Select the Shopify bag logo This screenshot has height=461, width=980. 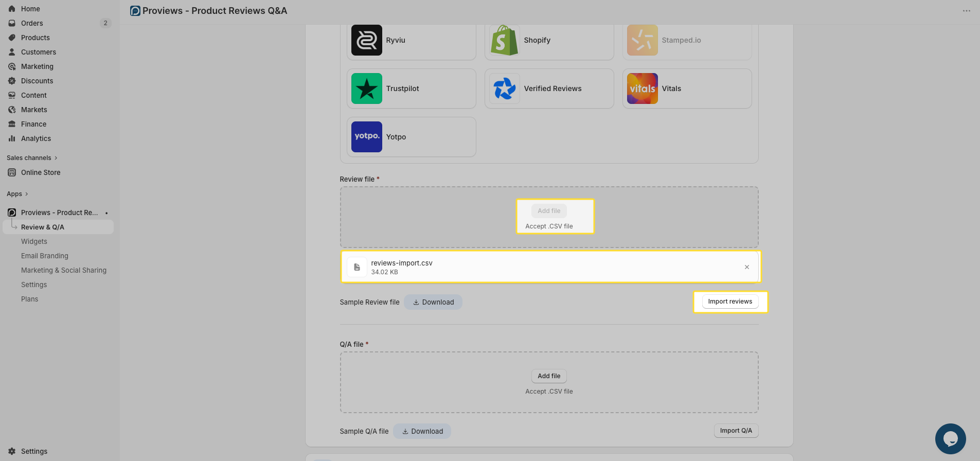[505, 40]
